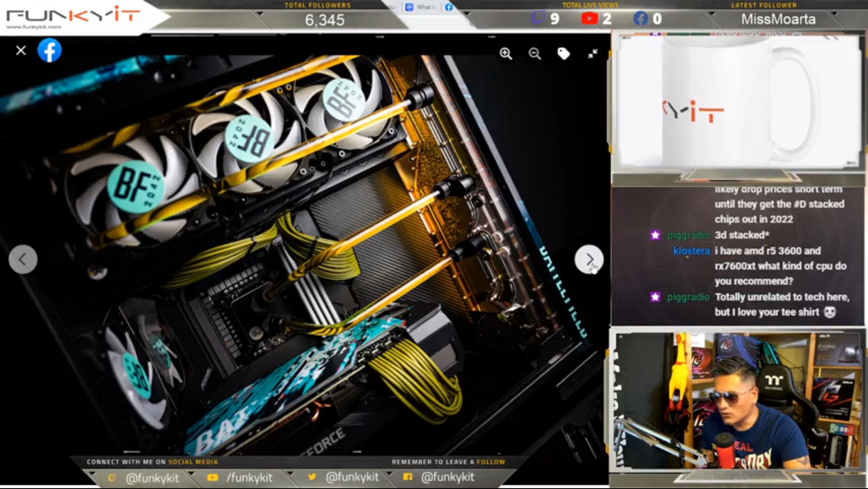Click the purple star badge beside 'Totally unrelated'

(655, 297)
